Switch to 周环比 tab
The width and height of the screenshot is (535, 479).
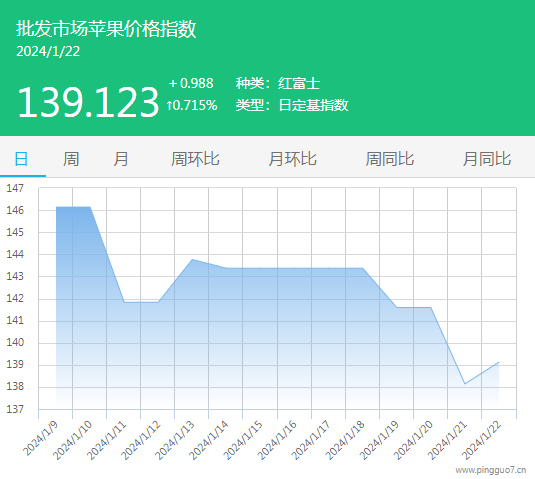tap(195, 159)
